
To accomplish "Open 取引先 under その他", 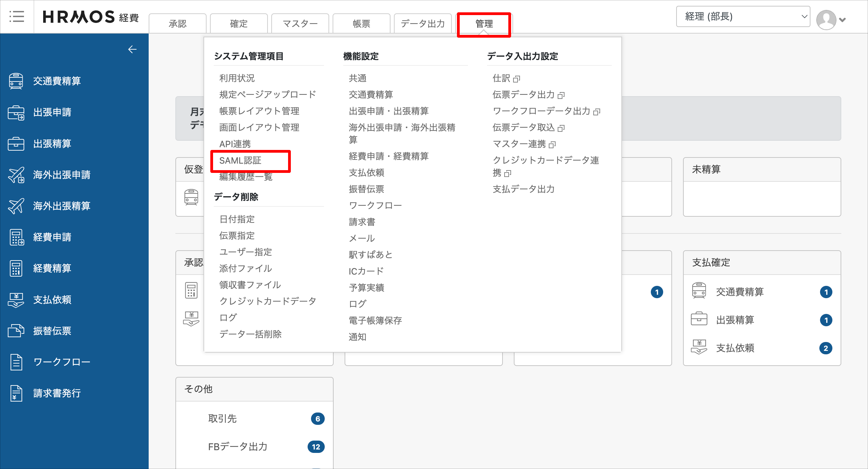I will [222, 418].
